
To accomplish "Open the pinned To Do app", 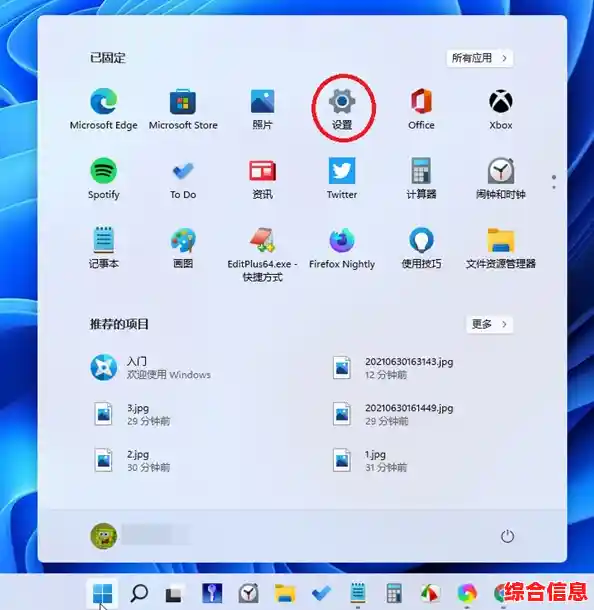I will click(183, 179).
